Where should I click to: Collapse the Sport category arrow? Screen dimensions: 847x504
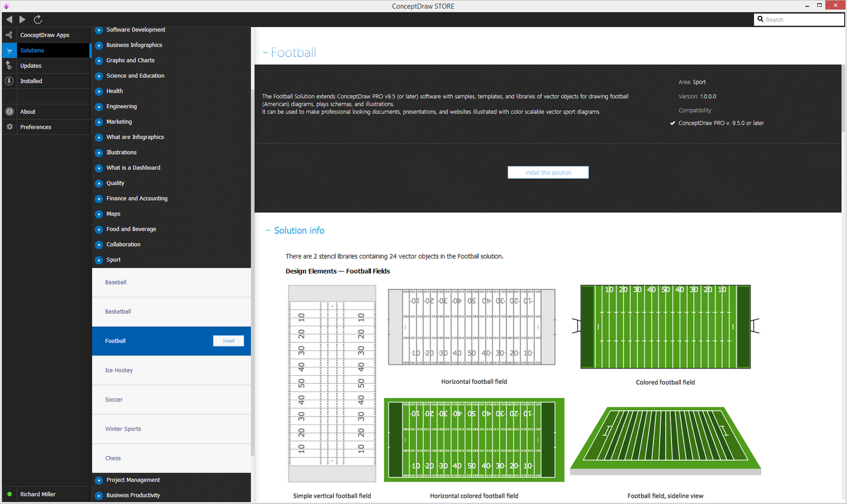point(99,260)
